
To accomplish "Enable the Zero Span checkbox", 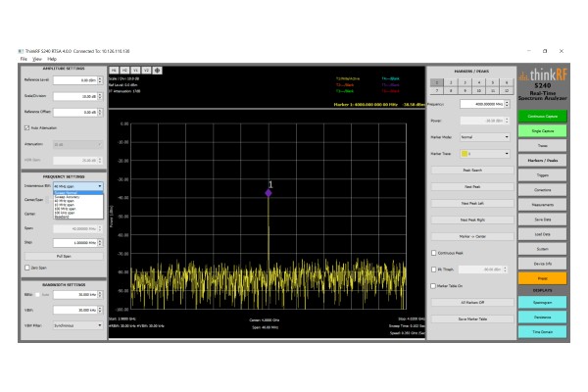I will point(27,268).
